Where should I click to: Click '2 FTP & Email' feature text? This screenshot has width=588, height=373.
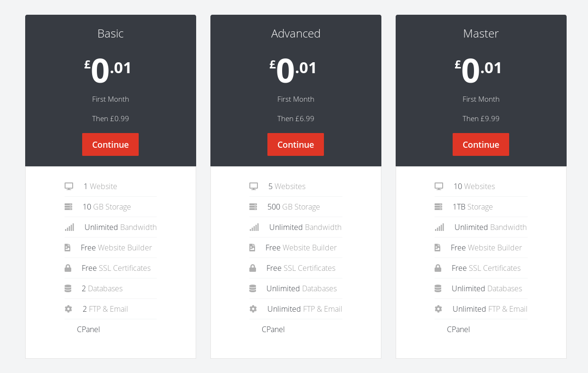[105, 309]
